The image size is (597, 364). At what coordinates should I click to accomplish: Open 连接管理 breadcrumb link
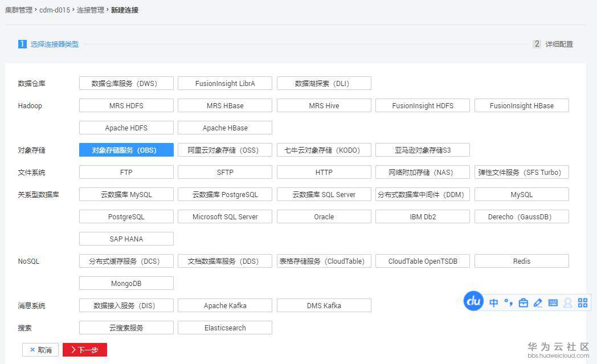(x=91, y=10)
